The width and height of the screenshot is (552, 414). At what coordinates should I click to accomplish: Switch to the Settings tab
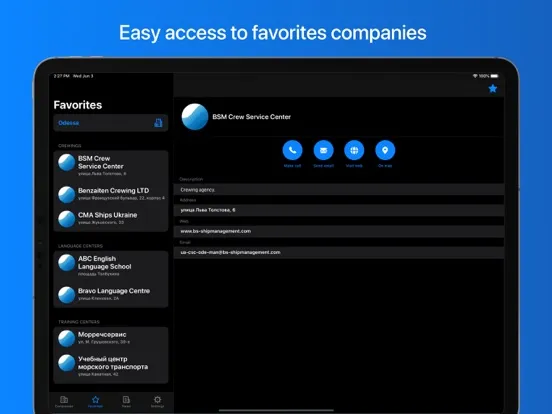[x=157, y=401]
